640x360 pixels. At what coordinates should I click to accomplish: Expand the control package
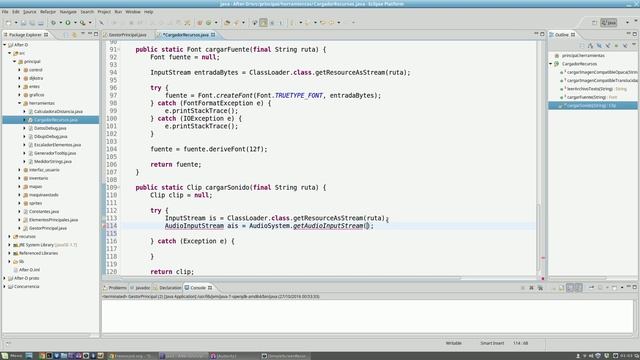click(x=19, y=70)
